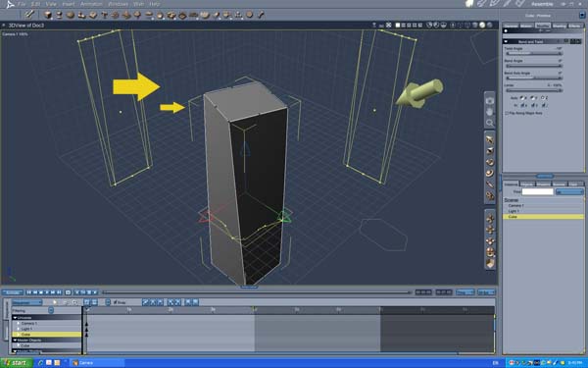Open the Animation menu
This screenshot has width=588, height=368.
pos(91,4)
